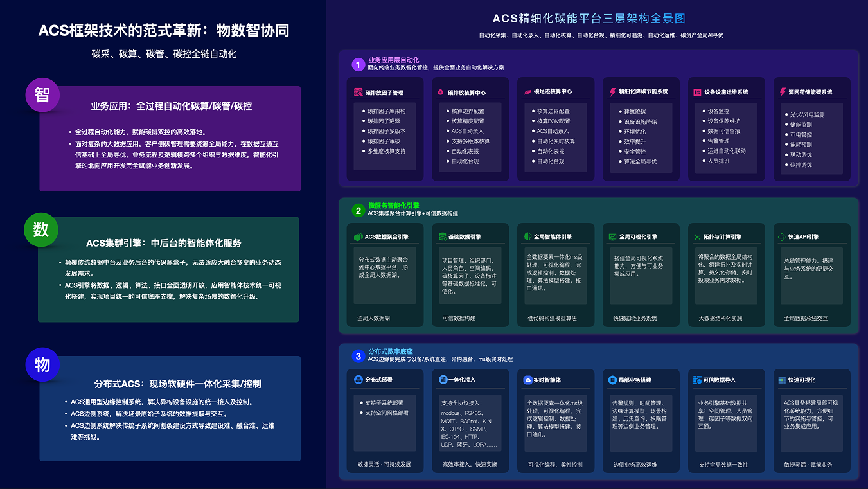
Task: Click the lightning icon beside 精细化降碳节能系统
Action: (x=612, y=92)
